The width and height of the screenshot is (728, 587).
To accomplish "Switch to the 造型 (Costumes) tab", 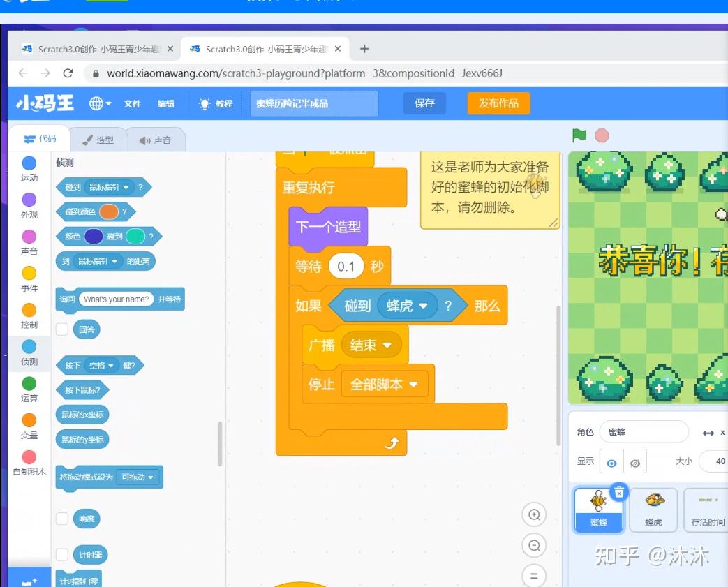I will coord(99,139).
